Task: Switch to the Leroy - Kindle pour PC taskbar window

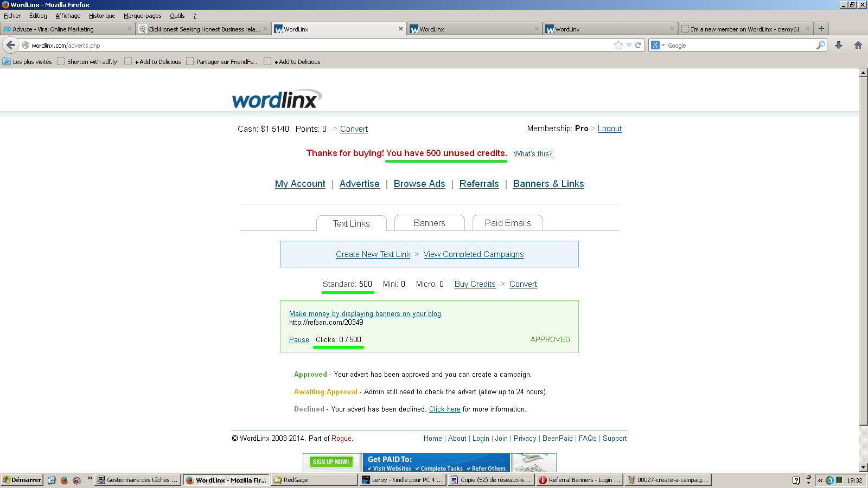Action: 403,480
